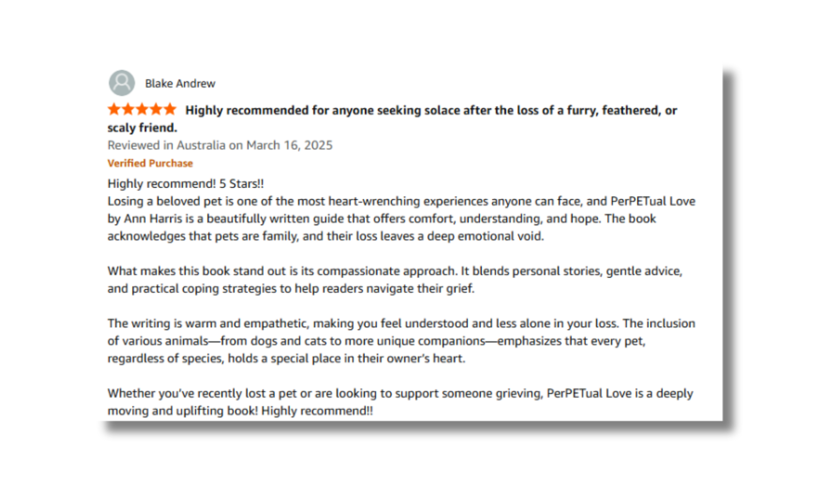Click the second orange rating star
The image size is (840, 504).
(128, 110)
